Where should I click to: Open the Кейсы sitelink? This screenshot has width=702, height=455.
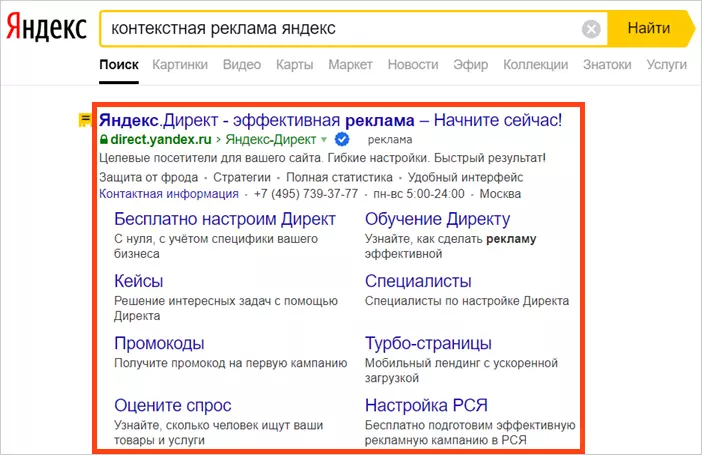pyautogui.click(x=138, y=281)
